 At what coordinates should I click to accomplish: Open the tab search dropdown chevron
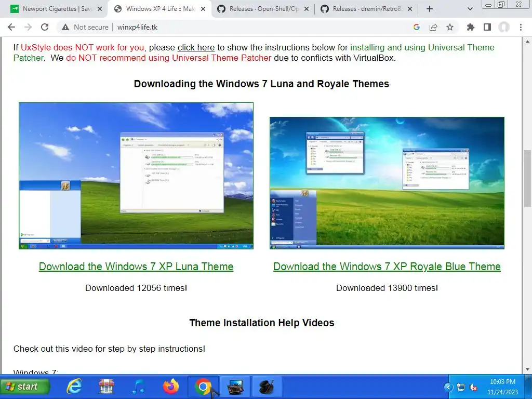click(470, 9)
